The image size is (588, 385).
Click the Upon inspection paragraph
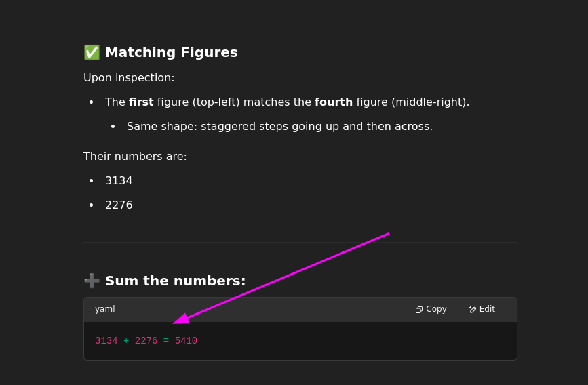click(129, 77)
